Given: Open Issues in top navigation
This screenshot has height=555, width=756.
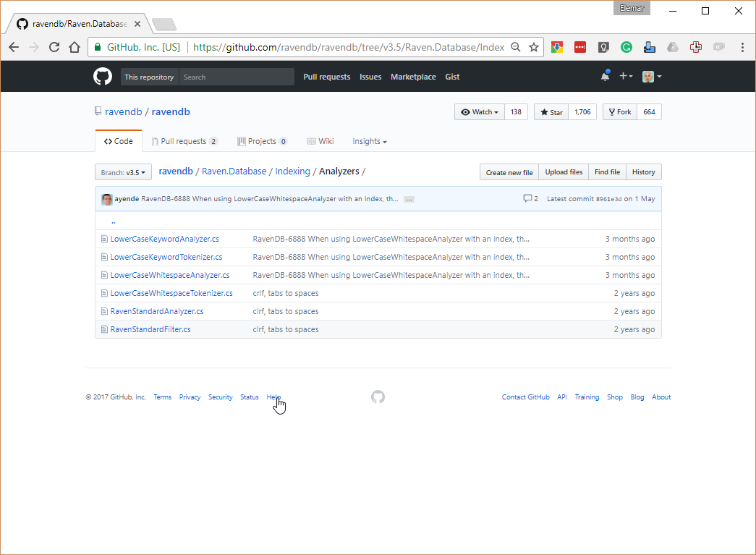Looking at the screenshot, I should point(370,77).
